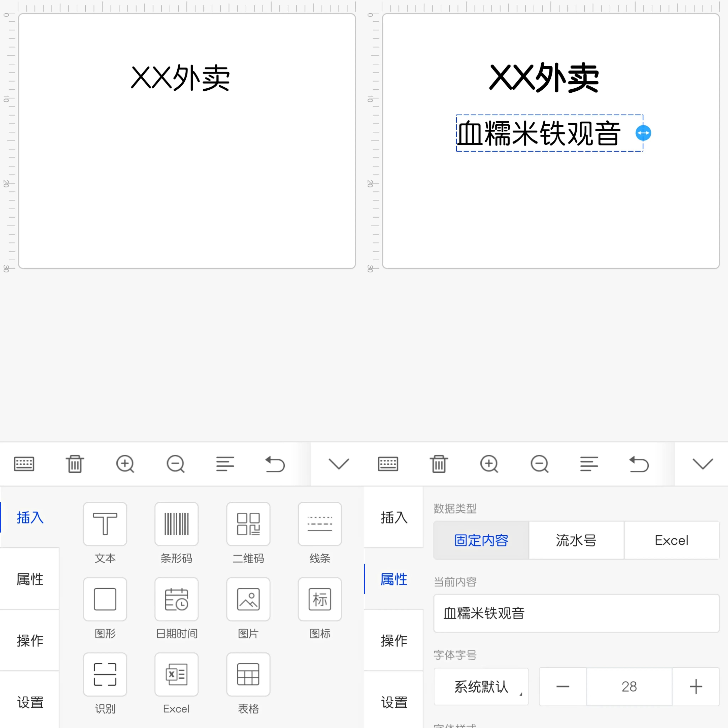Collapse right panel with chevron down arrow

[x=702, y=464]
